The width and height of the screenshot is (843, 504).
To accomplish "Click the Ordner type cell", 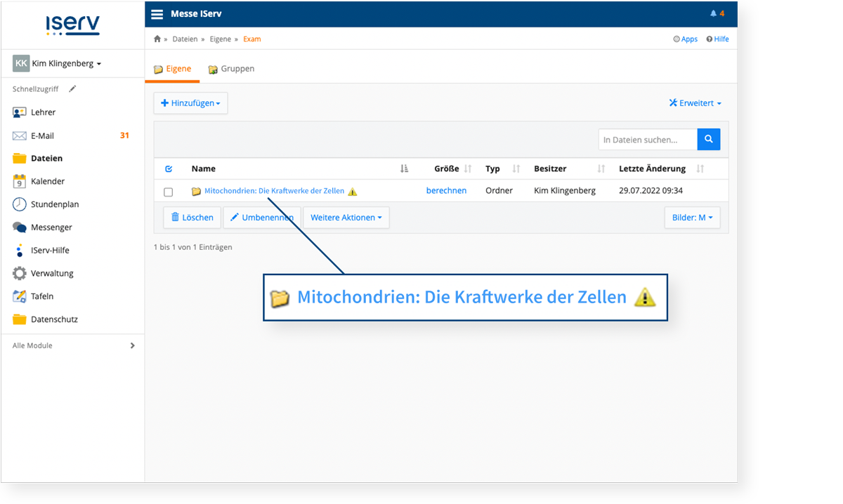I will pyautogui.click(x=499, y=191).
